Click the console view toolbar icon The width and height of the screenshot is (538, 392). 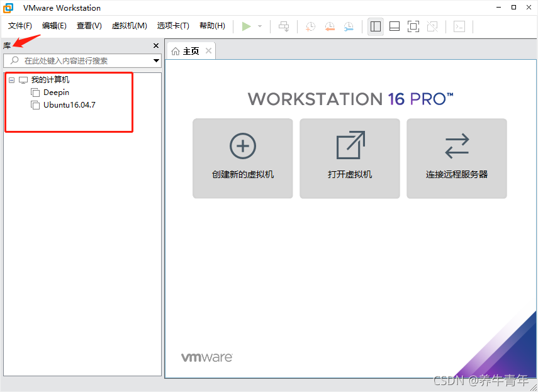459,26
